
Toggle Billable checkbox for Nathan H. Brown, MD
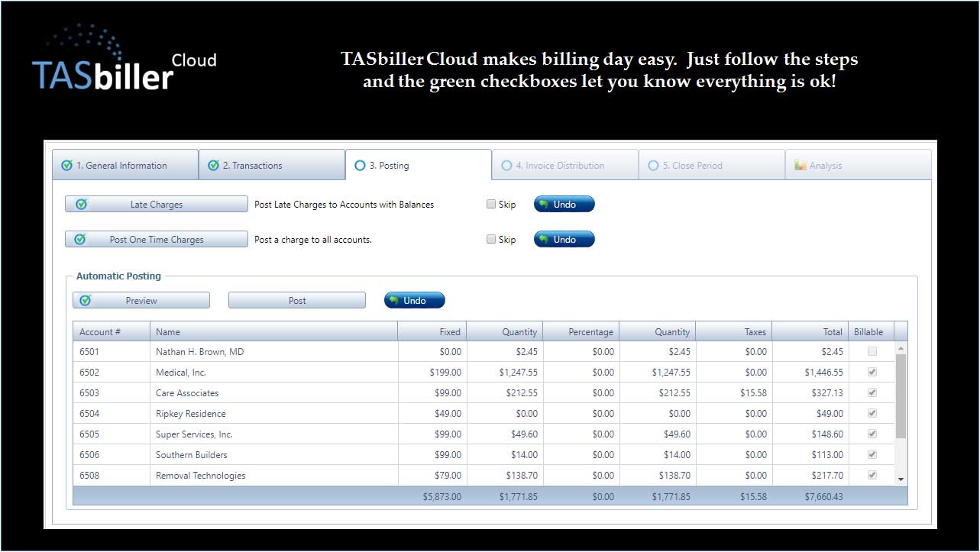pos(872,351)
